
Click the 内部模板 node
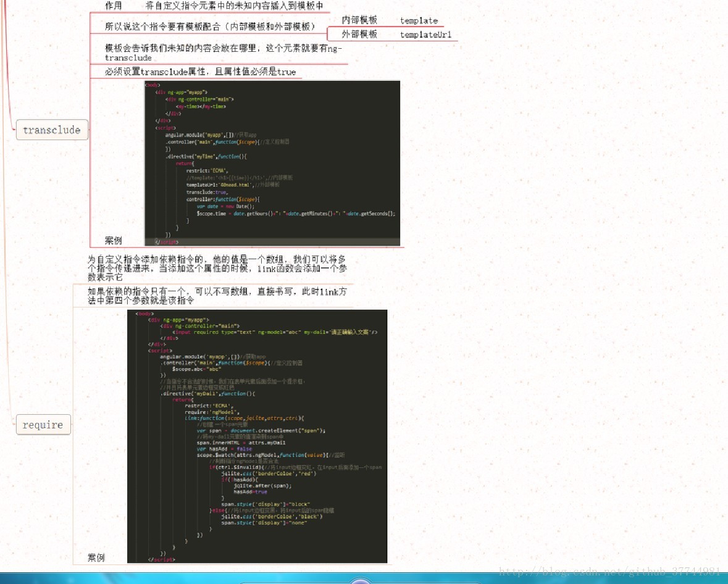point(359,20)
